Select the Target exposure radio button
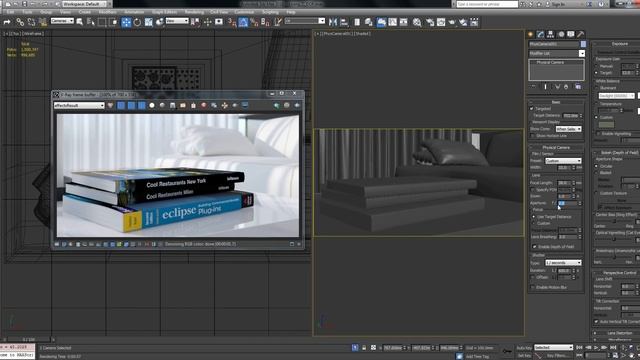The image size is (640, 360). tap(596, 73)
